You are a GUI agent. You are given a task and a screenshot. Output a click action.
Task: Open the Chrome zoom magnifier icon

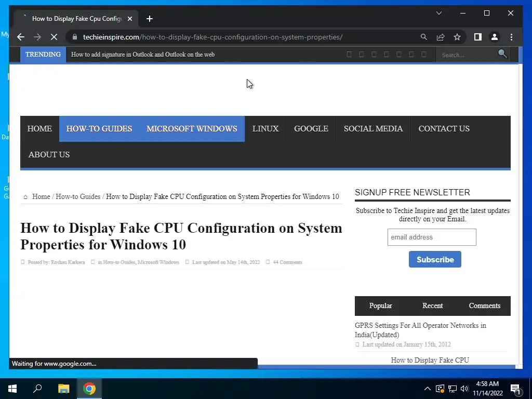[424, 37]
